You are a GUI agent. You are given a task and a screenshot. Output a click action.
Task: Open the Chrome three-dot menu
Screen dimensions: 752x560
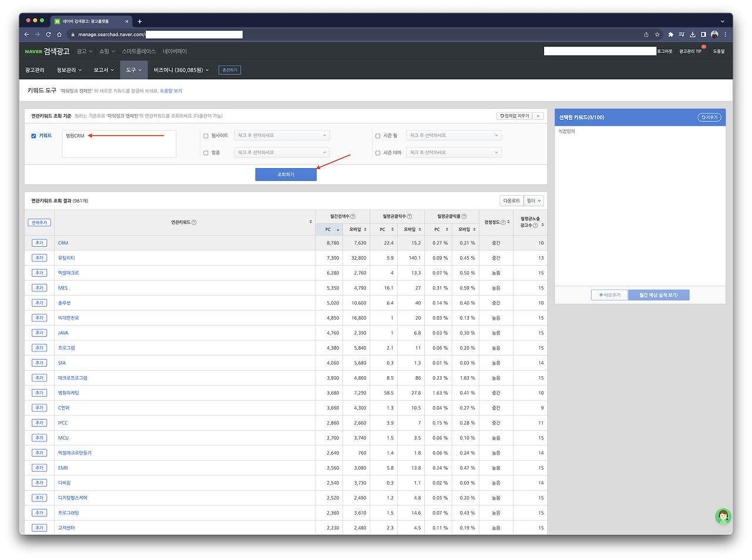[x=726, y=35]
